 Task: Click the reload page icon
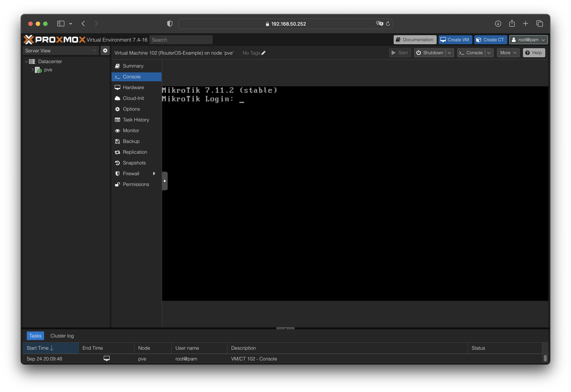click(x=388, y=24)
